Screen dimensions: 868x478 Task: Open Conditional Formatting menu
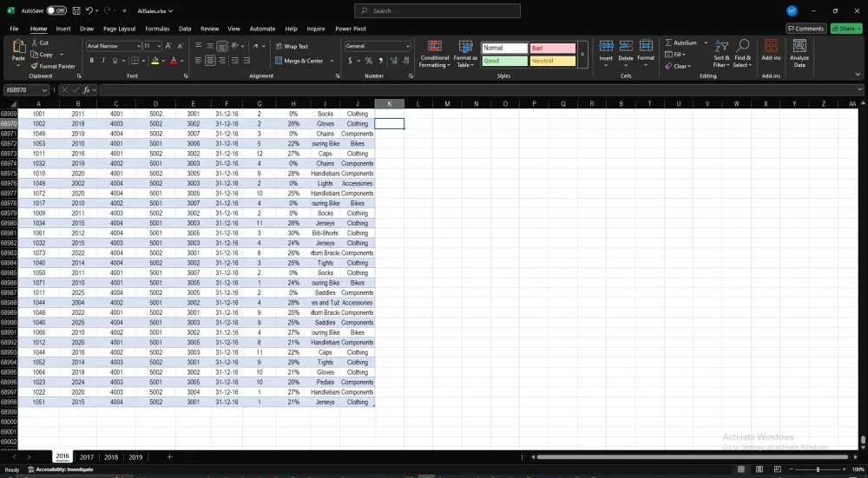pos(435,54)
